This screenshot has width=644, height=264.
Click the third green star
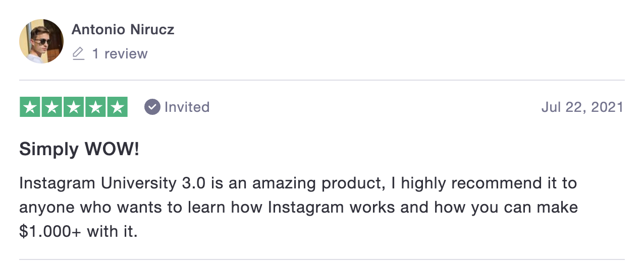74,107
